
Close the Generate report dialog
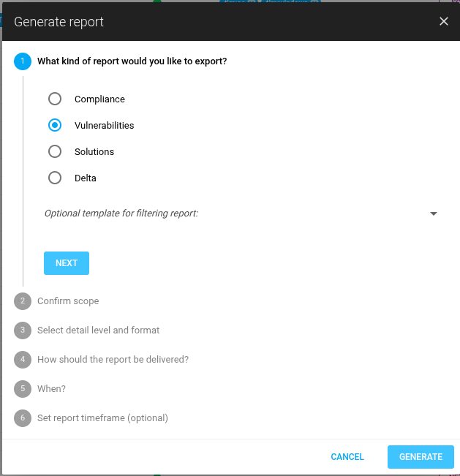click(x=443, y=21)
